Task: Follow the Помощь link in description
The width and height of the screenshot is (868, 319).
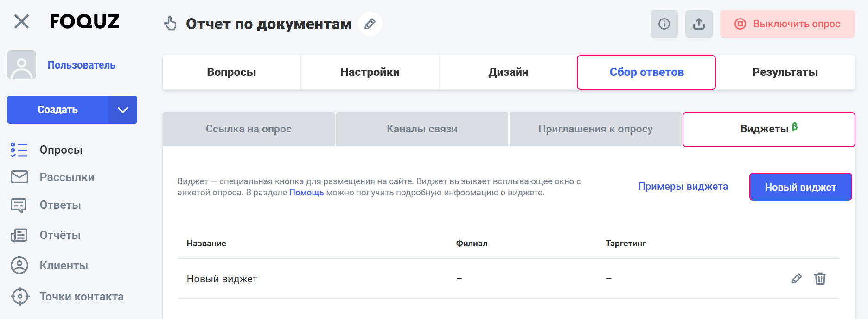Action: 306,193
